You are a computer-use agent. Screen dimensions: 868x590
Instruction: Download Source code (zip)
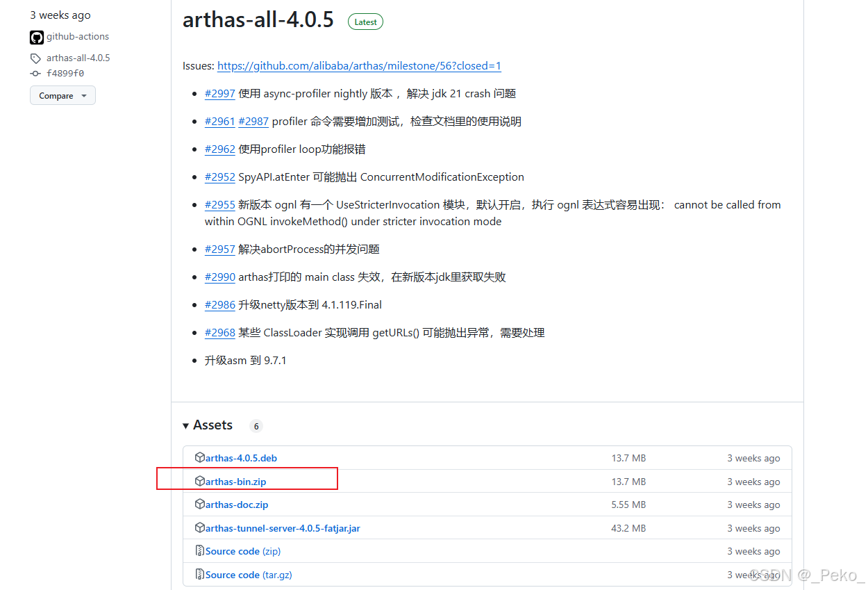[243, 551]
